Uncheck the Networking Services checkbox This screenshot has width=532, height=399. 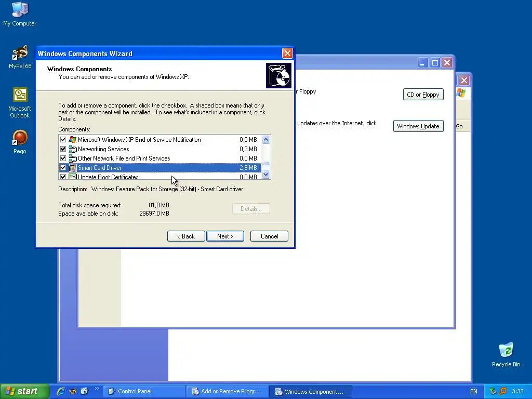pyautogui.click(x=63, y=149)
